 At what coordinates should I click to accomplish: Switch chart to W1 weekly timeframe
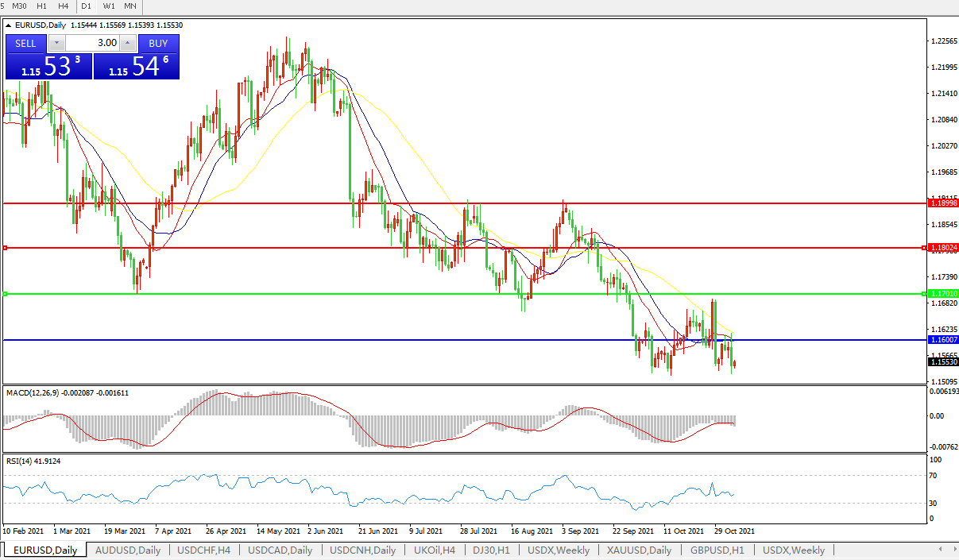click(x=109, y=6)
